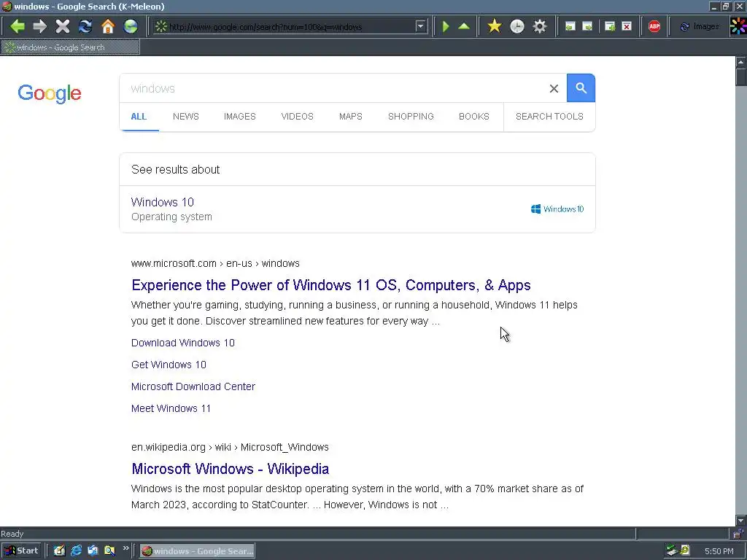
Task: Switch to the SHOPPING search tab
Action: [x=411, y=117]
